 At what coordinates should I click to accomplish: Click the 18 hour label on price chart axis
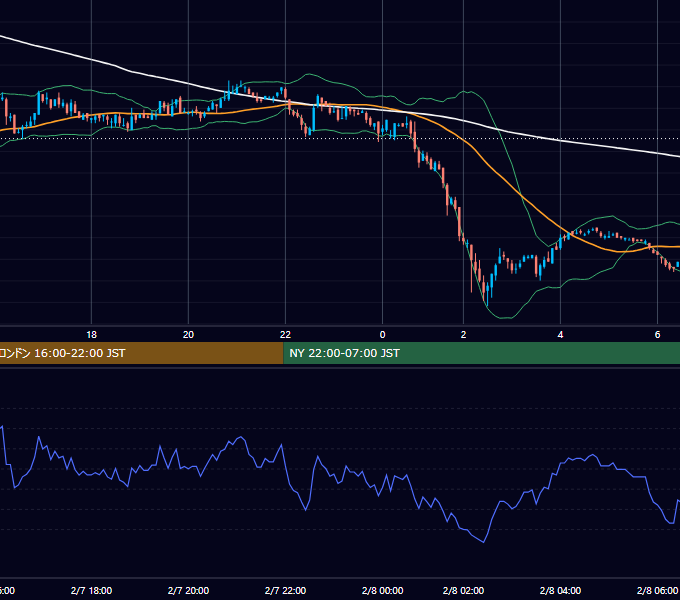point(92,335)
